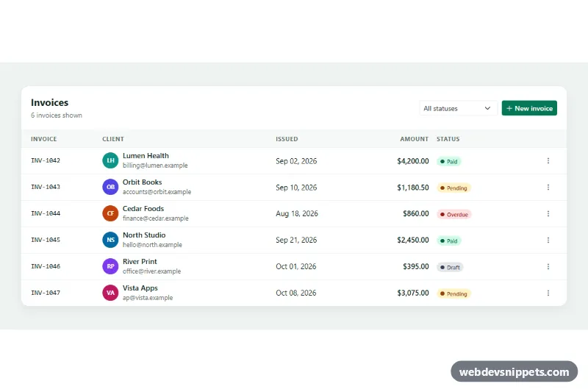
Task: Select invoice number INV-1047
Action: [46, 293]
